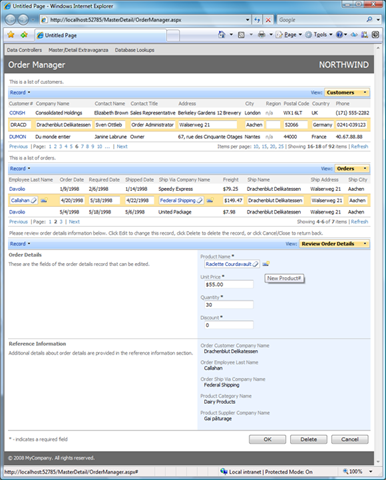
Task: Expand the Record menu in orders grid
Action: 20,168
